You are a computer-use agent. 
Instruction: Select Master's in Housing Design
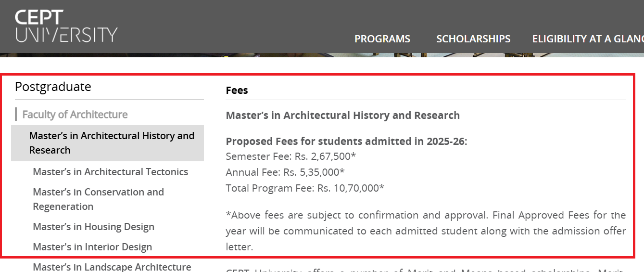(93, 227)
